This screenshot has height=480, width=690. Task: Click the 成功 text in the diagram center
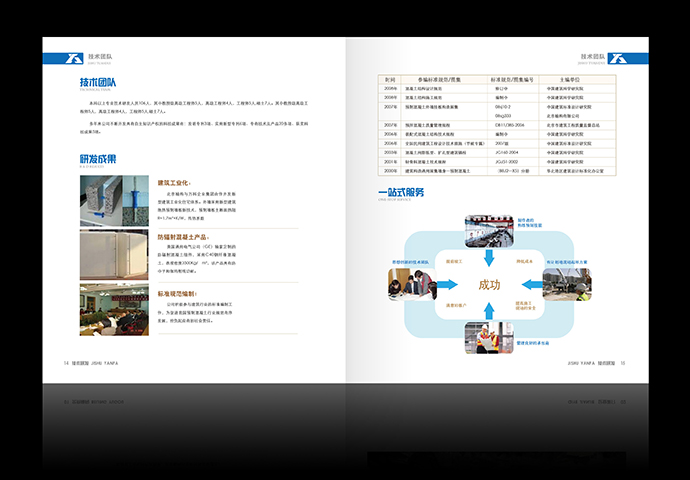coord(489,285)
